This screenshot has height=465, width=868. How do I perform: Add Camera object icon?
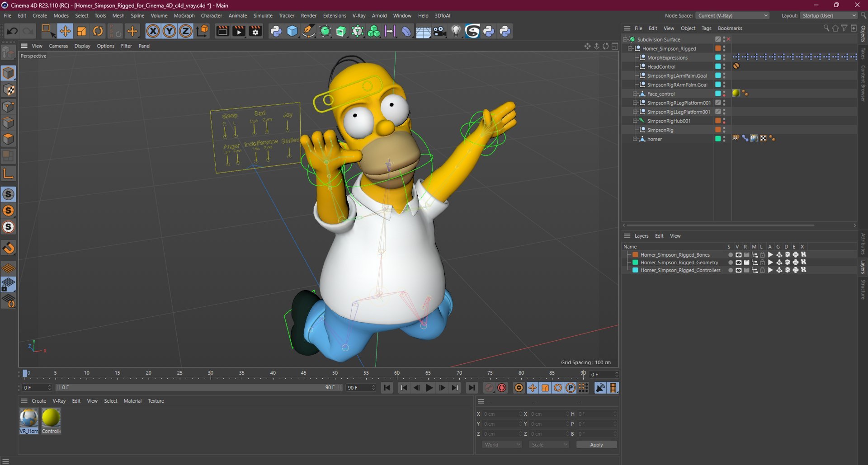pyautogui.click(x=439, y=31)
